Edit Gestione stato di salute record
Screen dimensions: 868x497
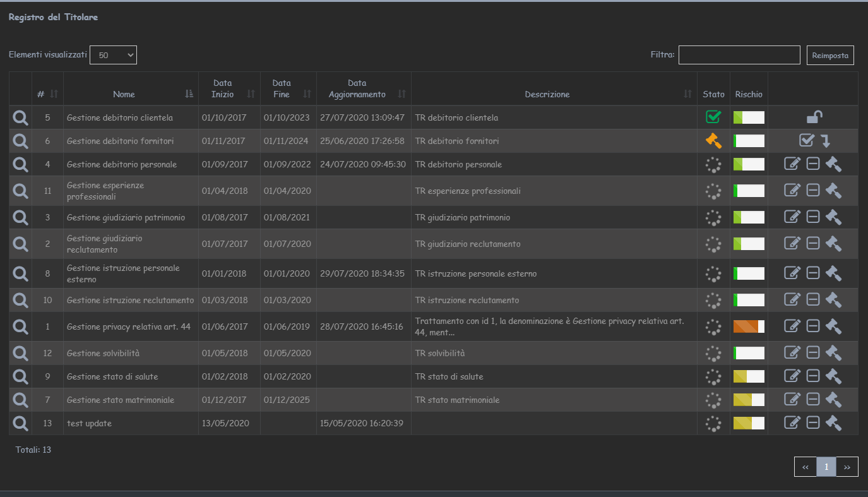point(792,376)
